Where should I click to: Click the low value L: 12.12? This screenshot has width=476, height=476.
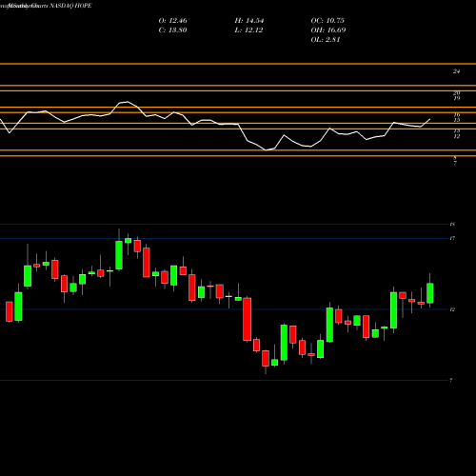click(x=248, y=30)
